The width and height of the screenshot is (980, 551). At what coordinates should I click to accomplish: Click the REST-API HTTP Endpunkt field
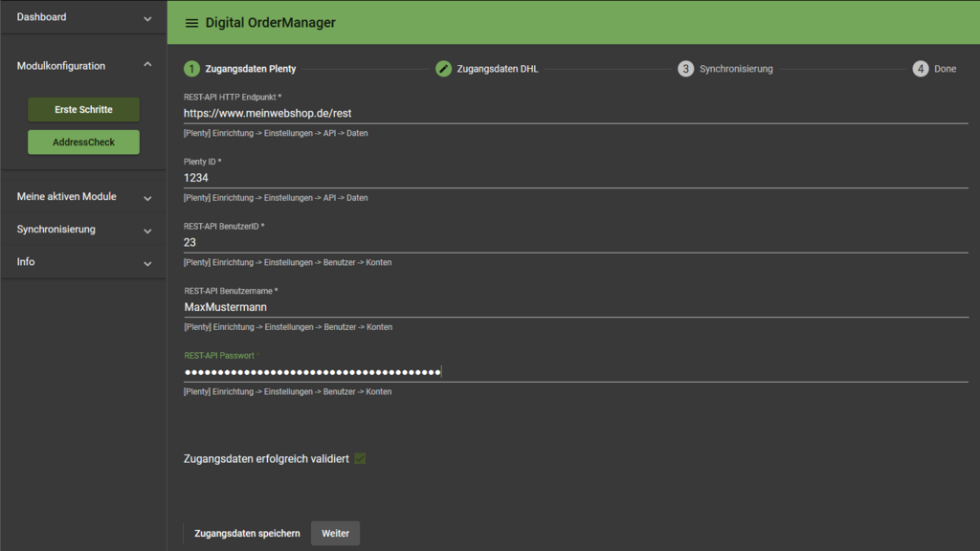[x=574, y=113]
